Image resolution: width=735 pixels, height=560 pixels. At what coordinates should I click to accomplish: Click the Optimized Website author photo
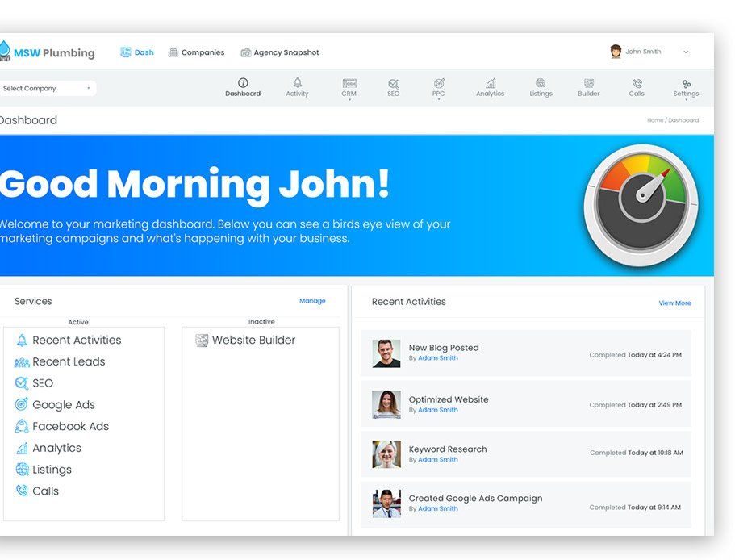tap(386, 404)
